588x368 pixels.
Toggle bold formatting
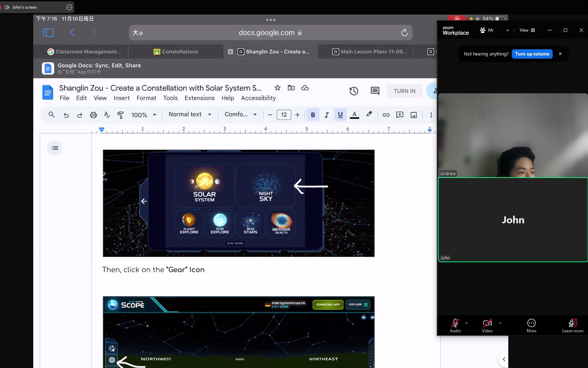(x=313, y=115)
